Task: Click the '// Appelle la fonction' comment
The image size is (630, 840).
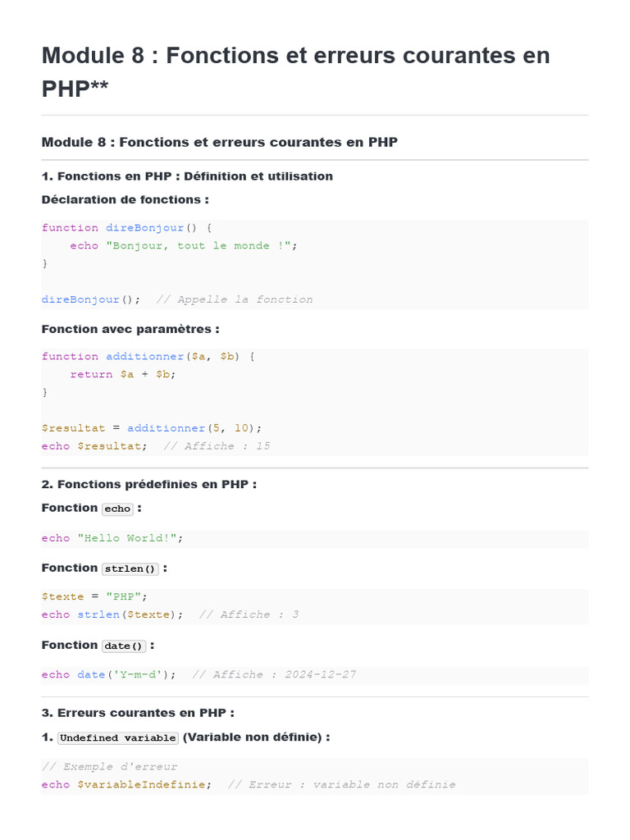Action: click(x=235, y=299)
